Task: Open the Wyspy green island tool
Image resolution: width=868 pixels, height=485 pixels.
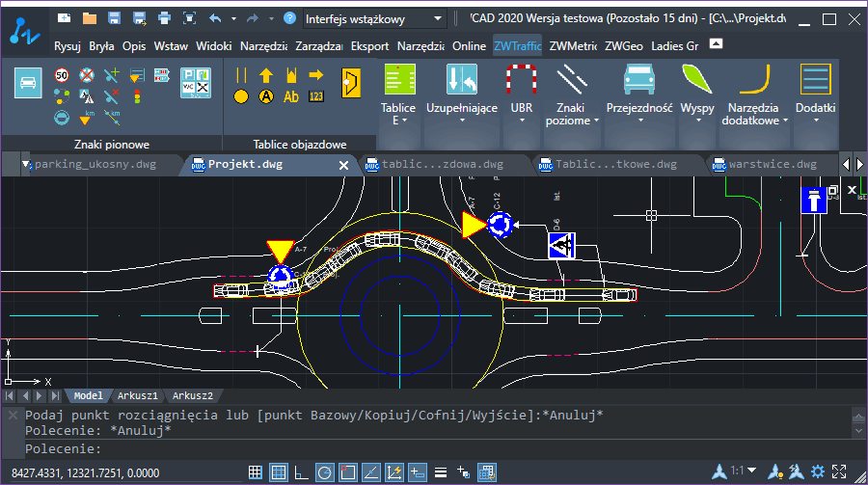Action: click(x=697, y=93)
